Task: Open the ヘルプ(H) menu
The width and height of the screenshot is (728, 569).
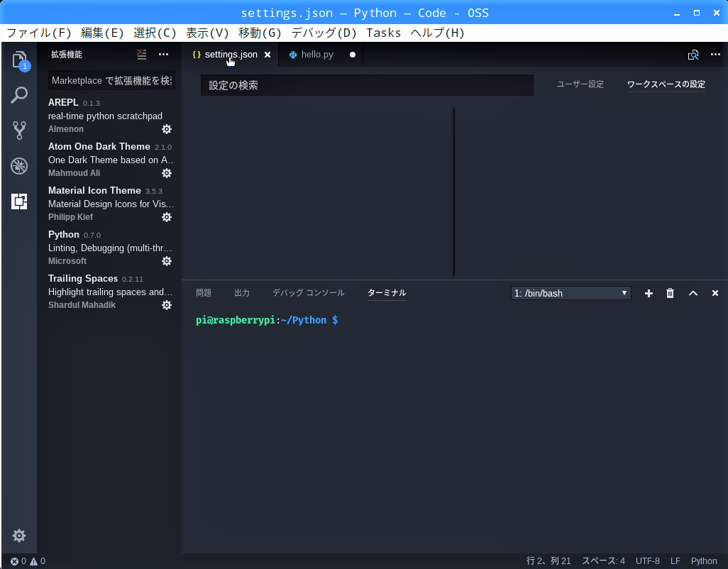Action: coord(437,33)
